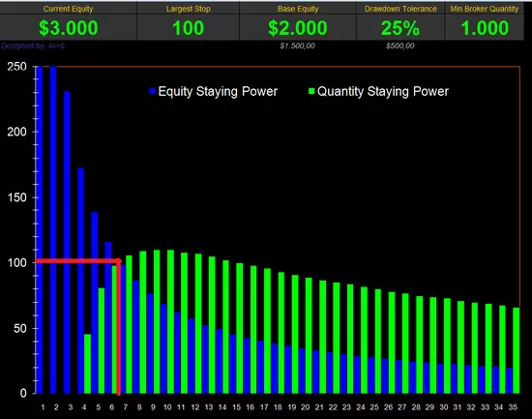Select the Largest Stop value 100
Image resolution: width=532 pixels, height=419 pixels.
tap(188, 28)
